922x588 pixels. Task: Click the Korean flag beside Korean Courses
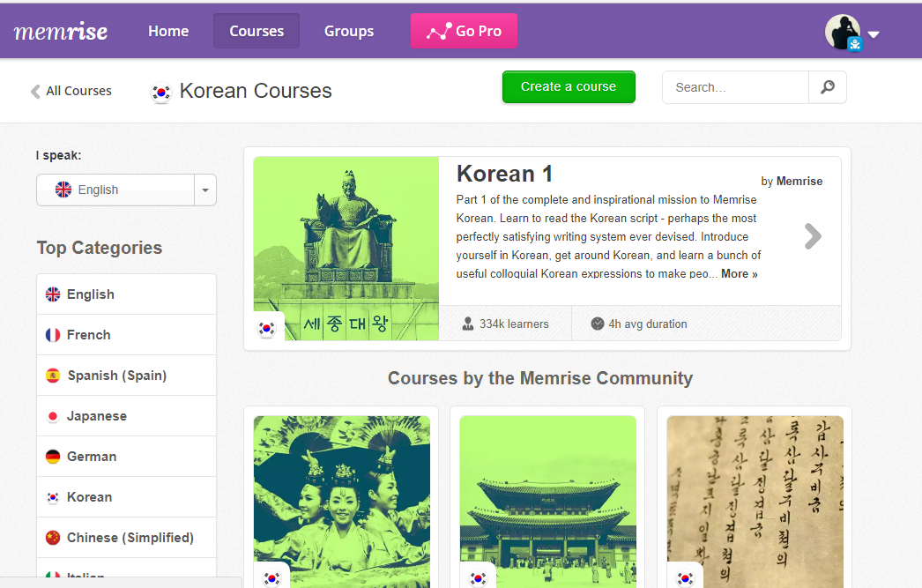click(x=161, y=93)
